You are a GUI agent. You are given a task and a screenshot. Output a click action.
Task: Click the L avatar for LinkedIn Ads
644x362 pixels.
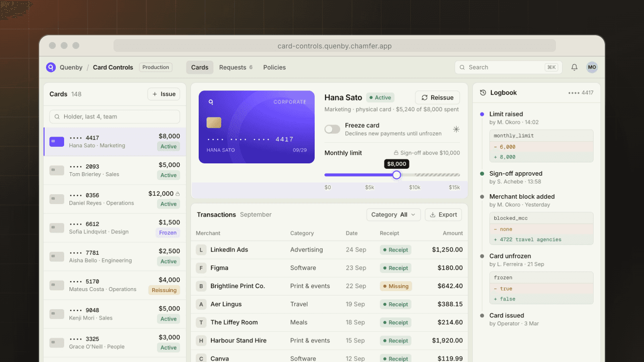click(201, 250)
